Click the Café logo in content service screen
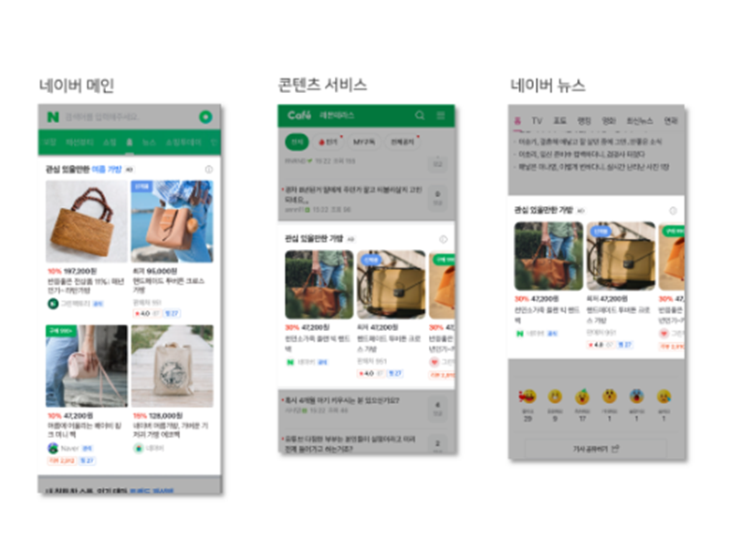Screen dimensions: 733x560 [x=299, y=115]
